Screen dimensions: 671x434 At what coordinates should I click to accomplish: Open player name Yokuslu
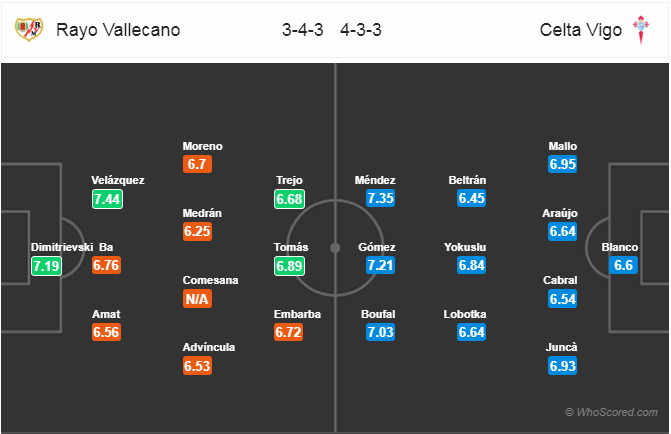(465, 247)
